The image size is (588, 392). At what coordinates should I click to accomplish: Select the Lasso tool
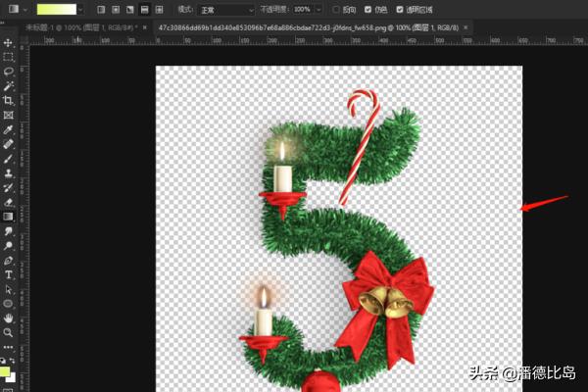pyautogui.click(x=9, y=72)
